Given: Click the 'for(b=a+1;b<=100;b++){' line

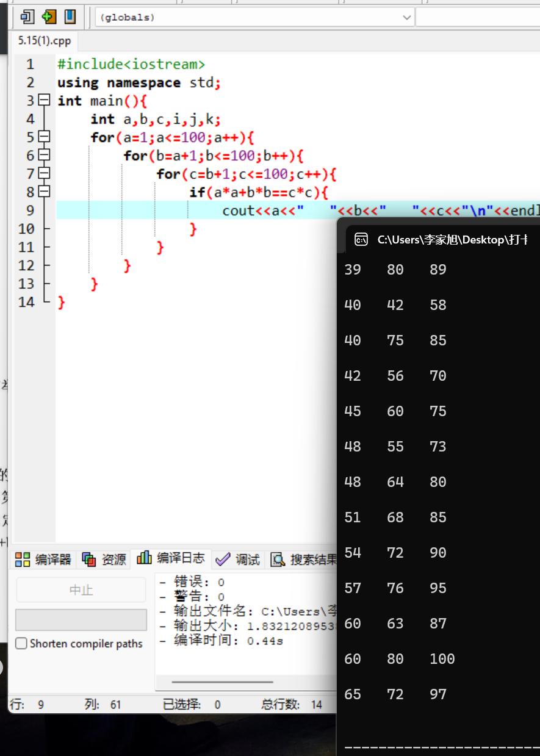Looking at the screenshot, I should (x=214, y=156).
